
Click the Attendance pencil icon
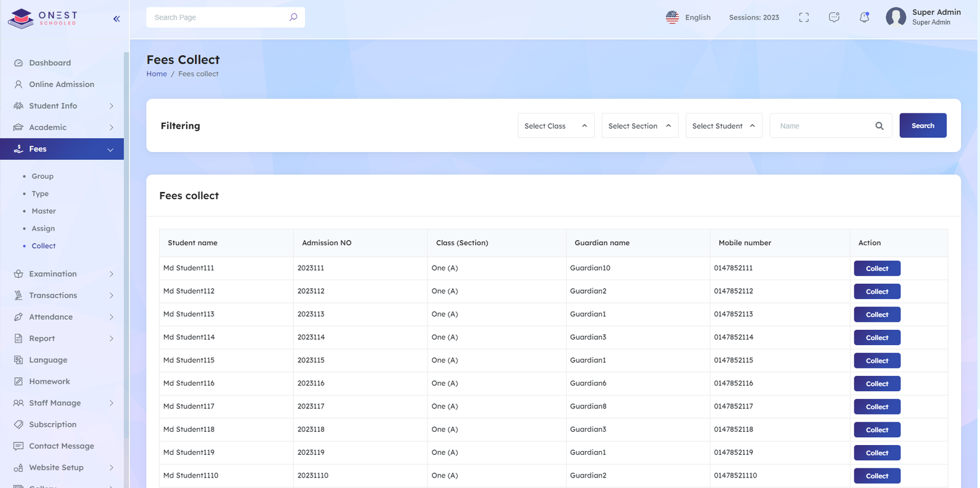point(18,317)
